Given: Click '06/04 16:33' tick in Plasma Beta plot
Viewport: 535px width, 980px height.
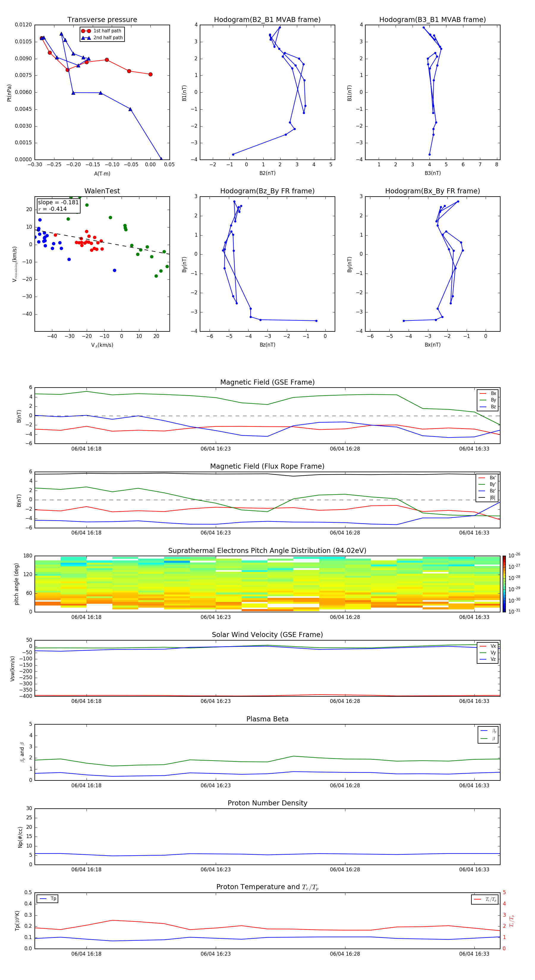Looking at the screenshot, I should pyautogui.click(x=474, y=785).
